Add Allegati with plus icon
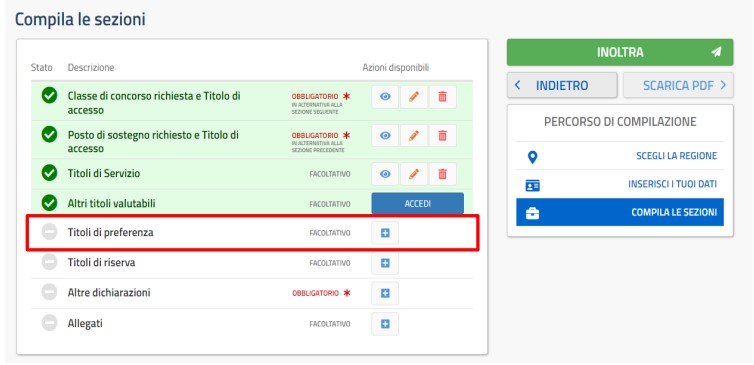Image resolution: width=754 pixels, height=365 pixels. coord(385,324)
